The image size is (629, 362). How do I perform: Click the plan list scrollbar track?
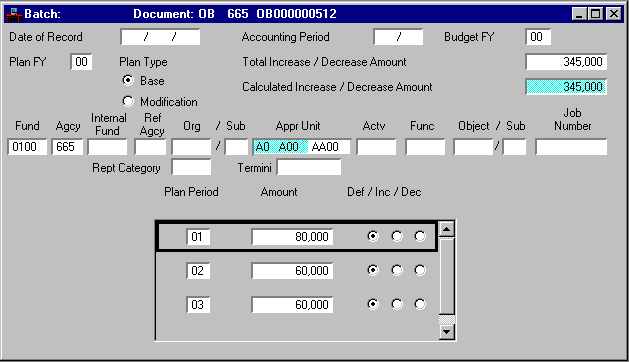coord(447,320)
